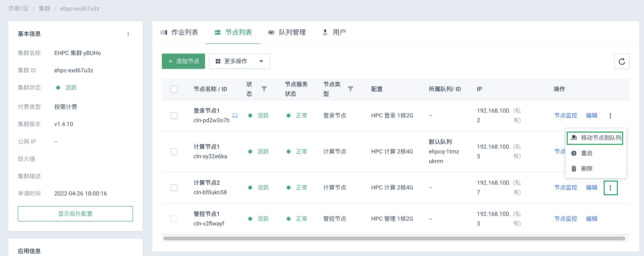This screenshot has width=644, height=256.
Task: Click node ID cln-bf0ukn58
Action: tap(210, 193)
